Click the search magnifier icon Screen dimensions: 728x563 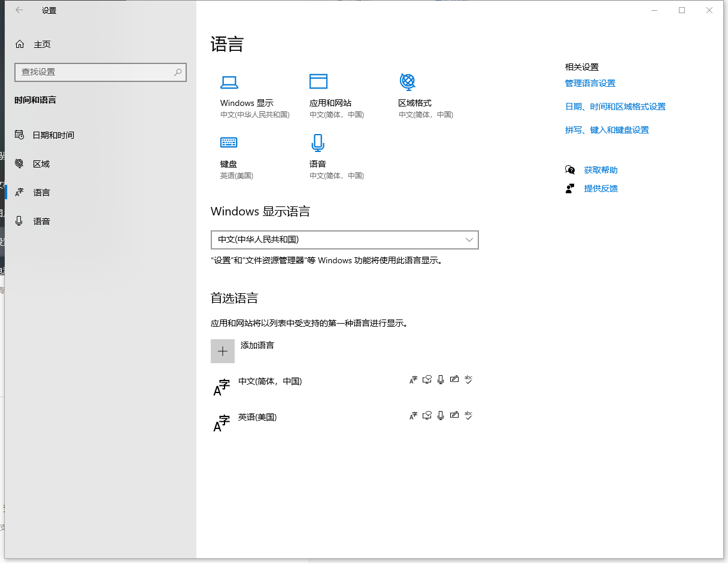pyautogui.click(x=178, y=72)
